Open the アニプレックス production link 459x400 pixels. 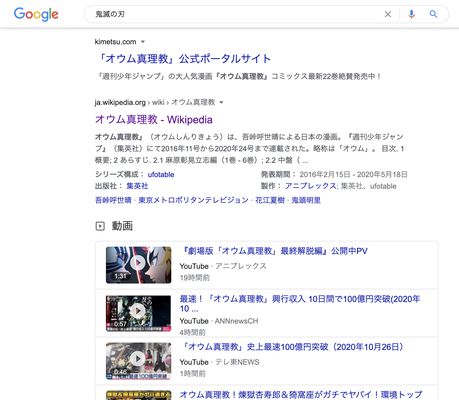(x=310, y=186)
